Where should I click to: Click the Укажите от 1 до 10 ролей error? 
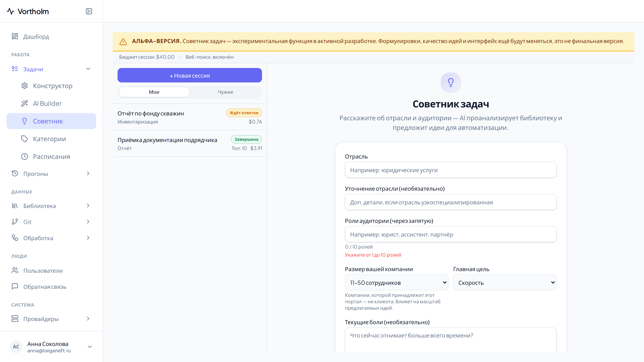[373, 255]
